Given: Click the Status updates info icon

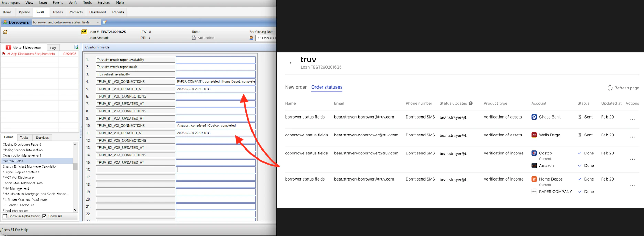Looking at the screenshot, I should pyautogui.click(x=471, y=103).
